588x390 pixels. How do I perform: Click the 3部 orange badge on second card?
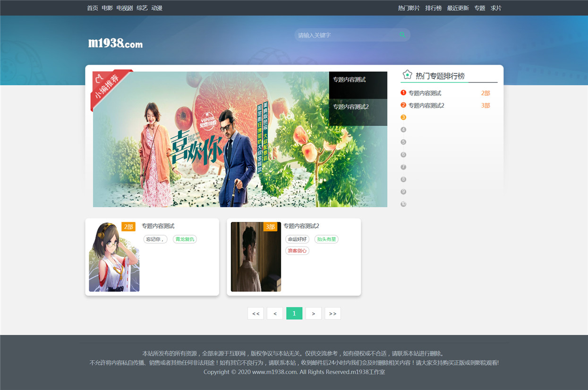(x=270, y=227)
